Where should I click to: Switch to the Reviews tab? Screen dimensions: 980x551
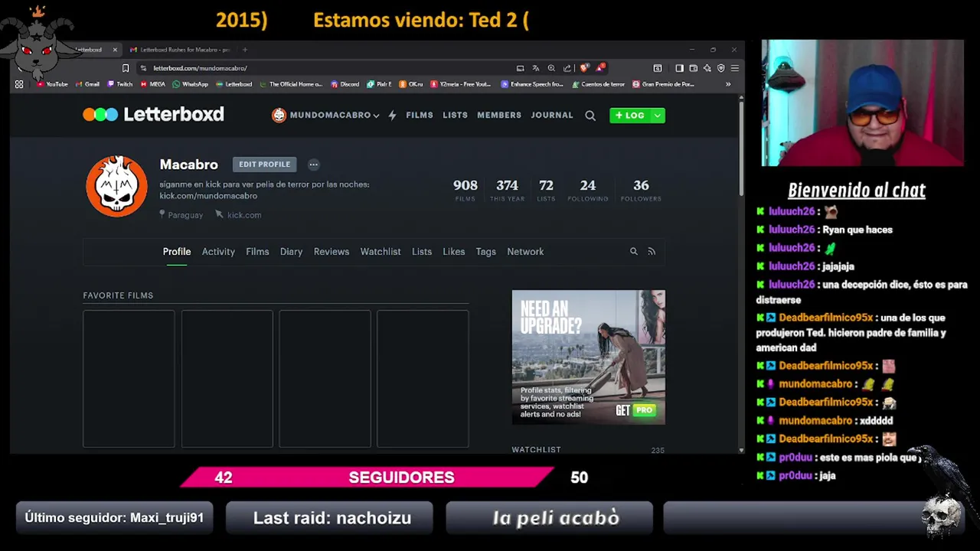click(x=332, y=252)
